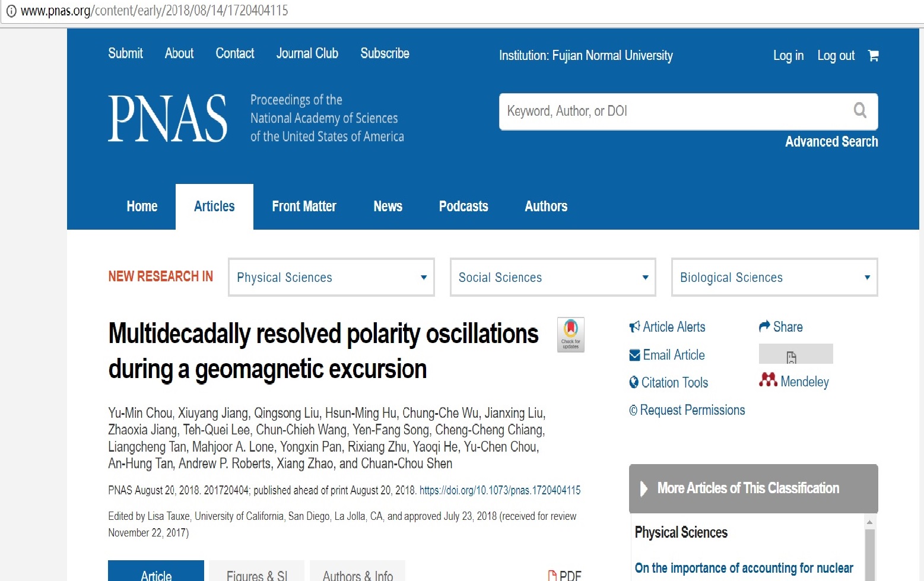Save to Mendeley via its icon
The image size is (924, 581).
coord(768,380)
